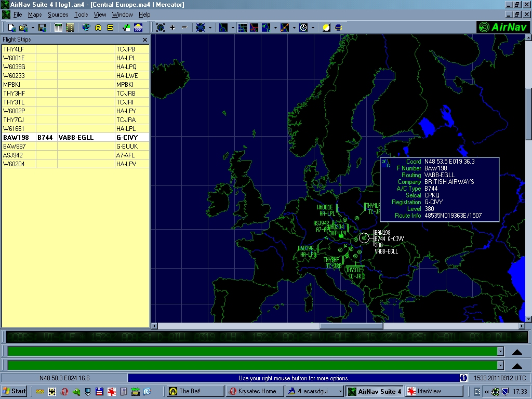
Task: Open dropdown next to route line icon
Action: tap(294, 28)
